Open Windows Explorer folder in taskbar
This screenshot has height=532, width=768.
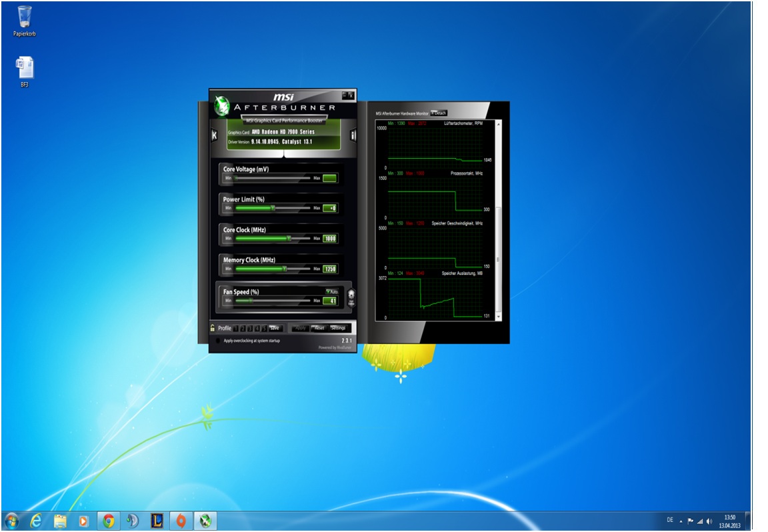(60, 521)
